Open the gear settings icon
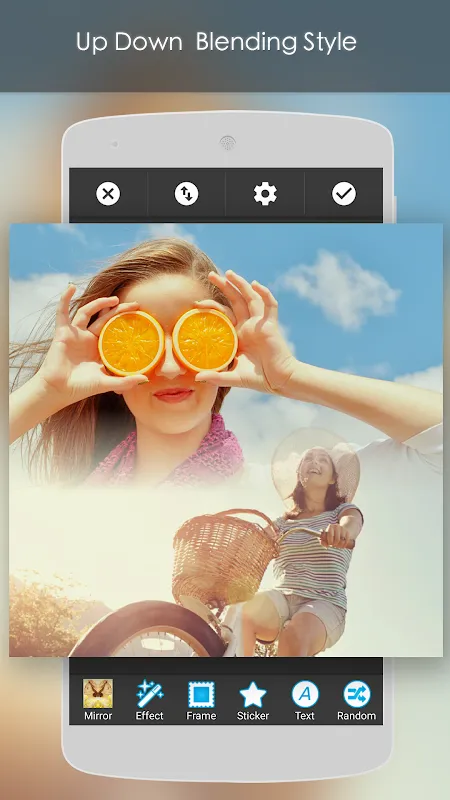 point(265,194)
